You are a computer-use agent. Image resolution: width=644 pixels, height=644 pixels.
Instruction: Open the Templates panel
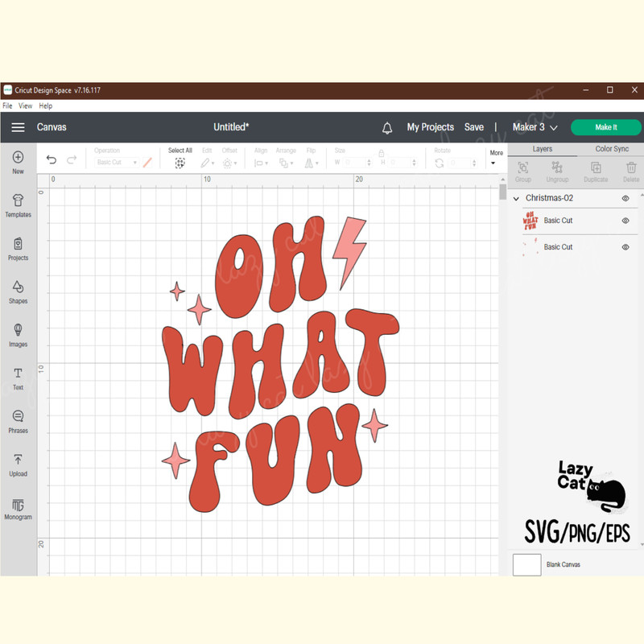point(18,205)
